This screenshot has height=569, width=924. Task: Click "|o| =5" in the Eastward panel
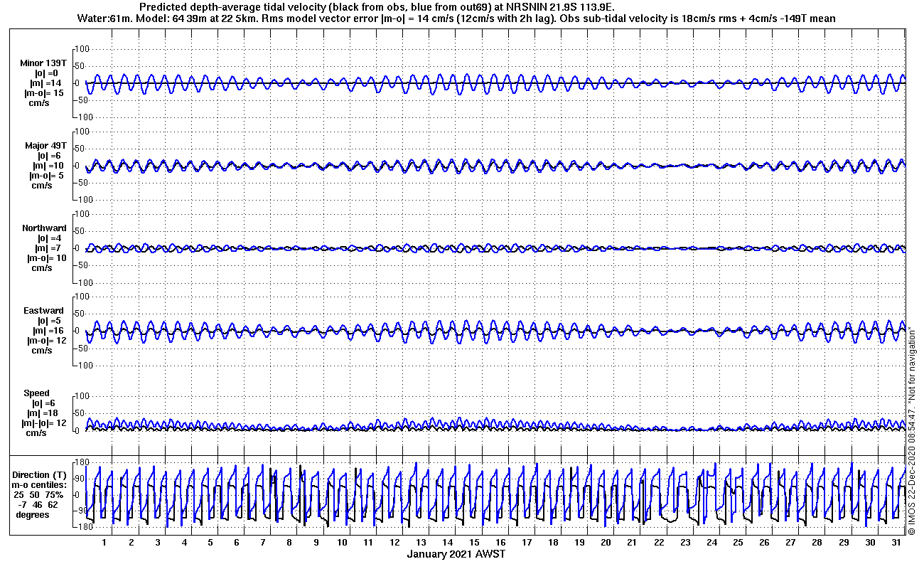[x=49, y=321]
